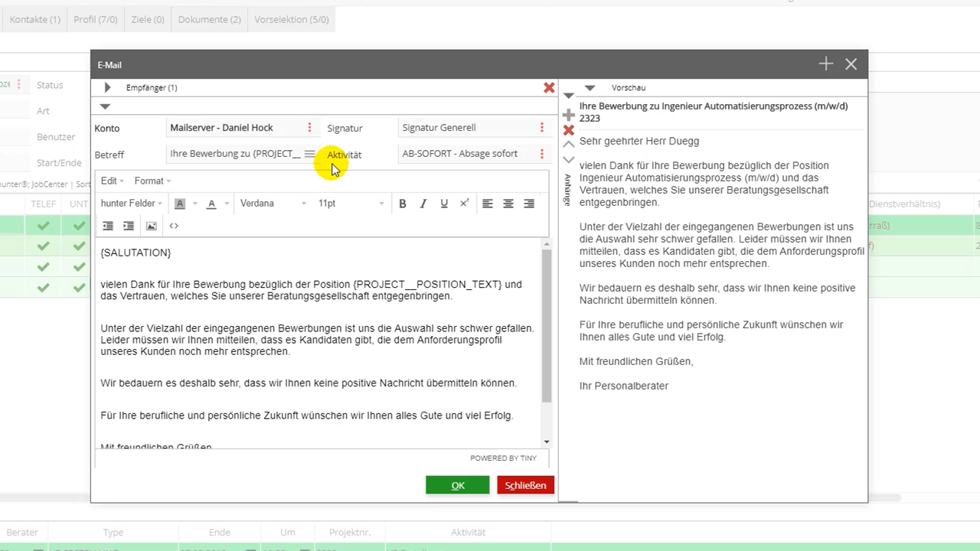This screenshot has height=551, width=980.
Task: Toggle underline formatting
Action: click(x=444, y=204)
